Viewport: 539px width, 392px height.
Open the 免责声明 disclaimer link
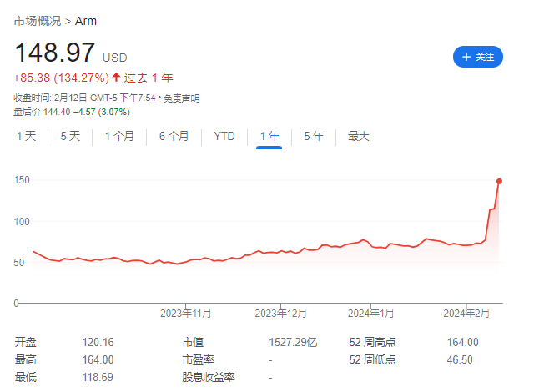(x=182, y=98)
